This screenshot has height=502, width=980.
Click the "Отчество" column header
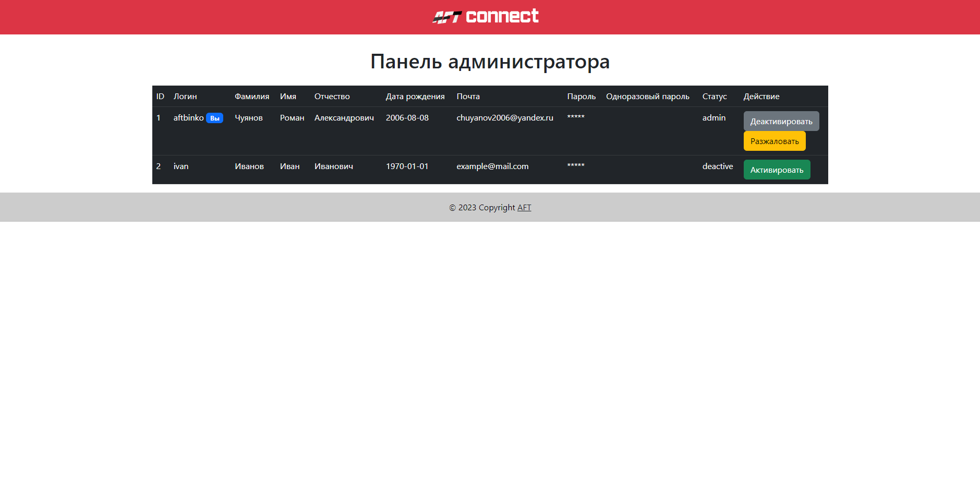pyautogui.click(x=332, y=96)
